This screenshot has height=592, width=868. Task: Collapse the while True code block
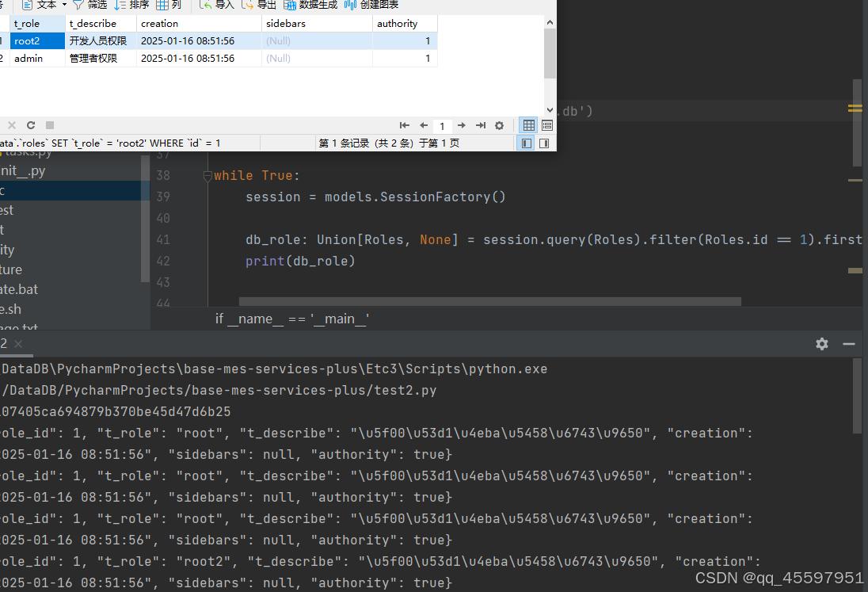point(207,175)
